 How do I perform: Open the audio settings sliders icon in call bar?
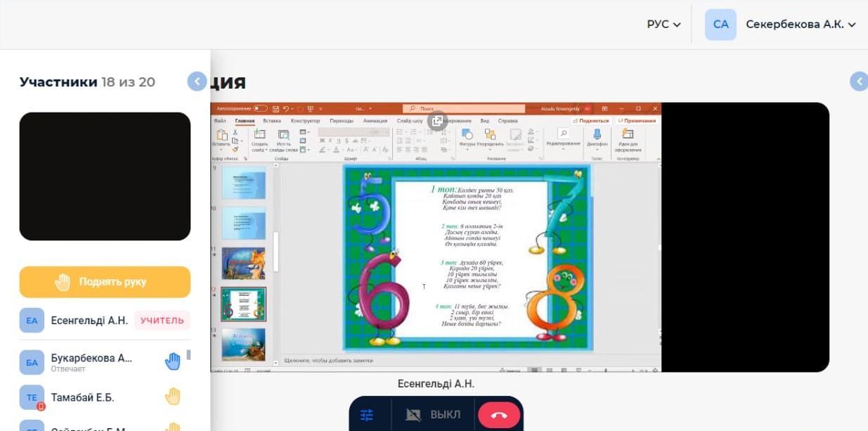point(366,415)
